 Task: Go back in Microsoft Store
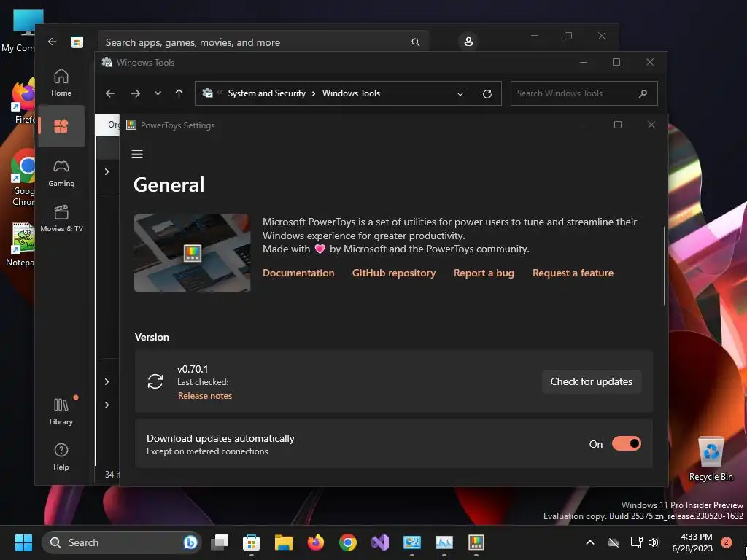(x=53, y=42)
